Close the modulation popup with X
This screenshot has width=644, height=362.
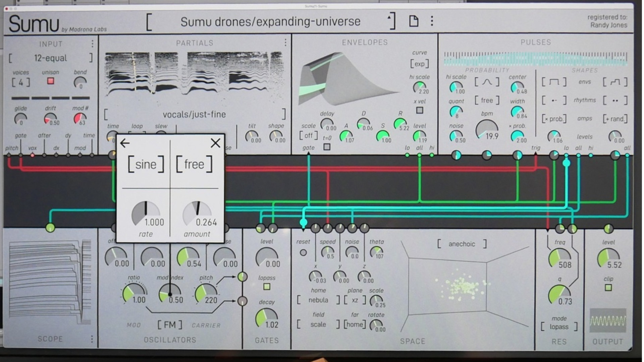(x=215, y=143)
